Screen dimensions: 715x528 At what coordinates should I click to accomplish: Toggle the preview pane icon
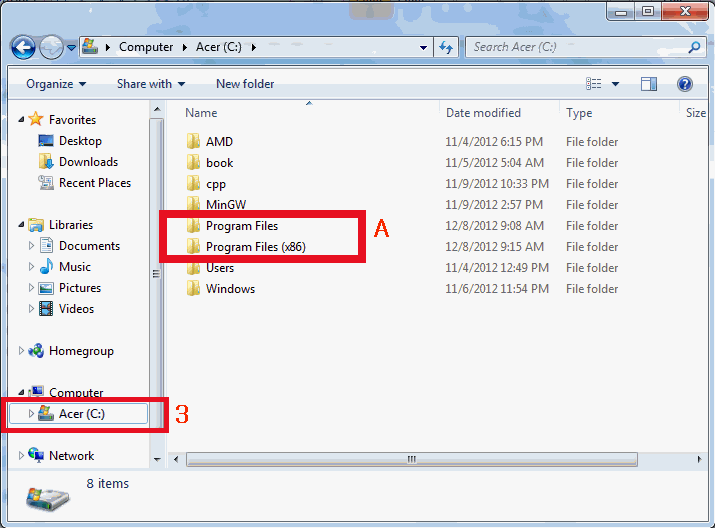(649, 84)
